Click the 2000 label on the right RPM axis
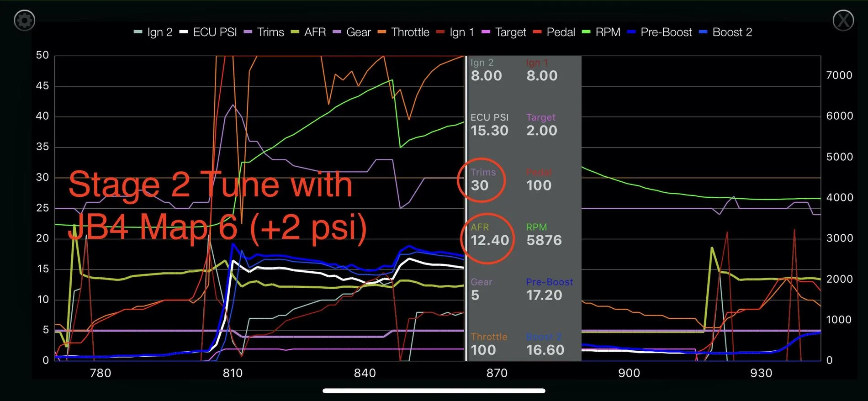The width and height of the screenshot is (868, 401). (840, 279)
